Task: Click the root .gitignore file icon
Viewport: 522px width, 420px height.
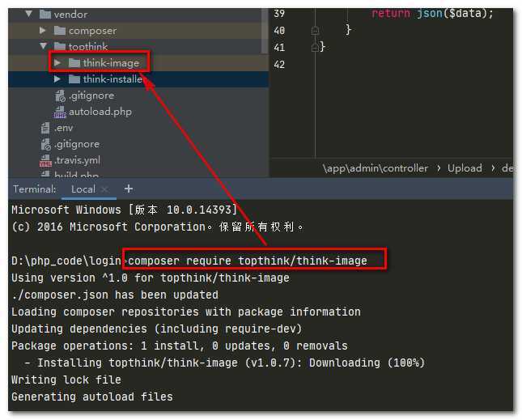Action: (x=45, y=144)
